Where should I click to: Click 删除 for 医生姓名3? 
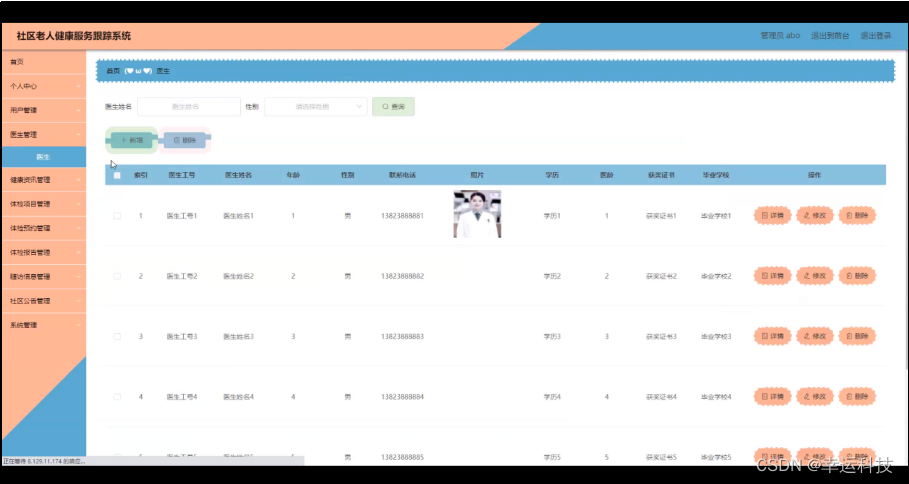[857, 336]
